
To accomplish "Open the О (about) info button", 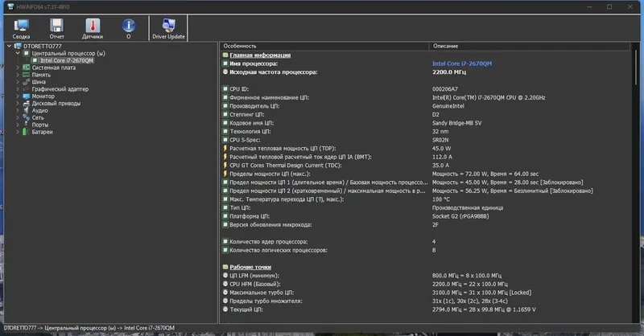I will pyautogui.click(x=129, y=28).
